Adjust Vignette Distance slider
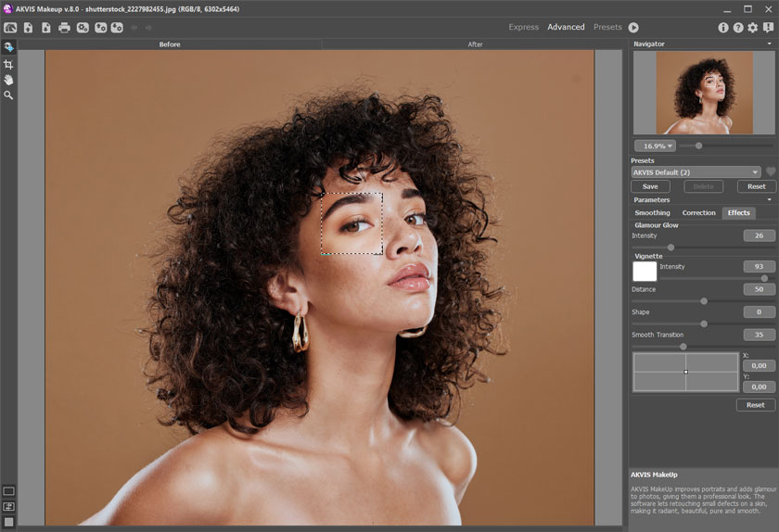The height and width of the screenshot is (532, 779). [x=703, y=301]
